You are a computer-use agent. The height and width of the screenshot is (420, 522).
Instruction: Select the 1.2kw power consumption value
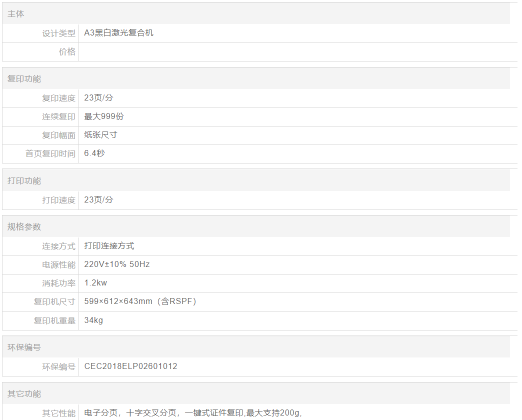point(95,283)
